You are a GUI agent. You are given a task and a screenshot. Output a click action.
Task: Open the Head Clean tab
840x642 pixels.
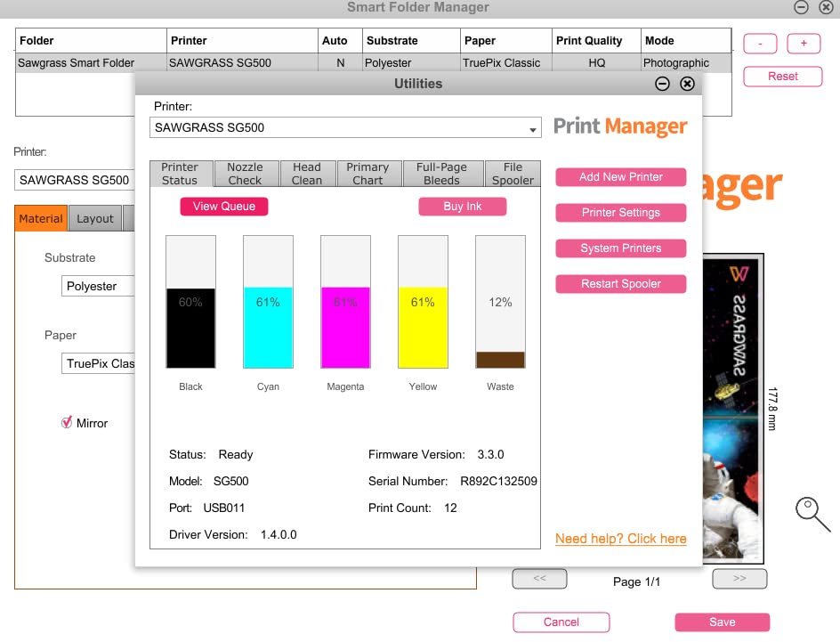(308, 174)
